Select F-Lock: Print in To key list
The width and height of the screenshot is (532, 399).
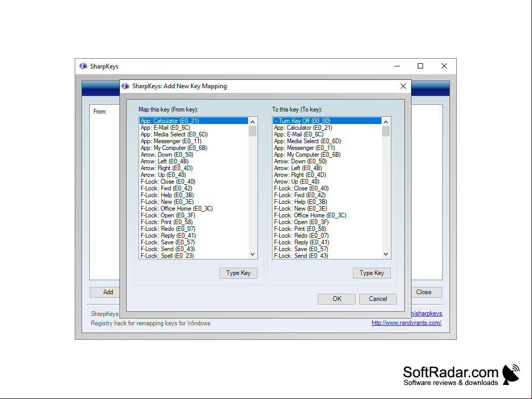[x=327, y=229]
